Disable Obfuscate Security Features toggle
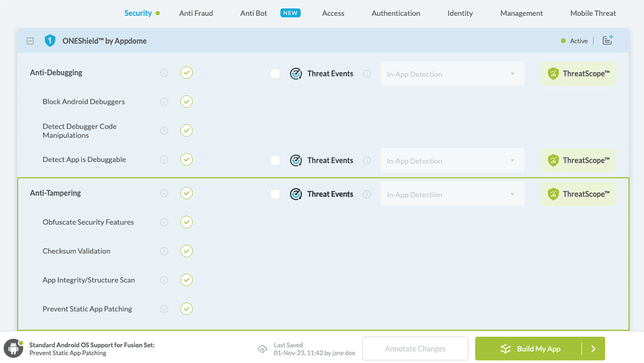This screenshot has height=363, width=644. coord(186,222)
